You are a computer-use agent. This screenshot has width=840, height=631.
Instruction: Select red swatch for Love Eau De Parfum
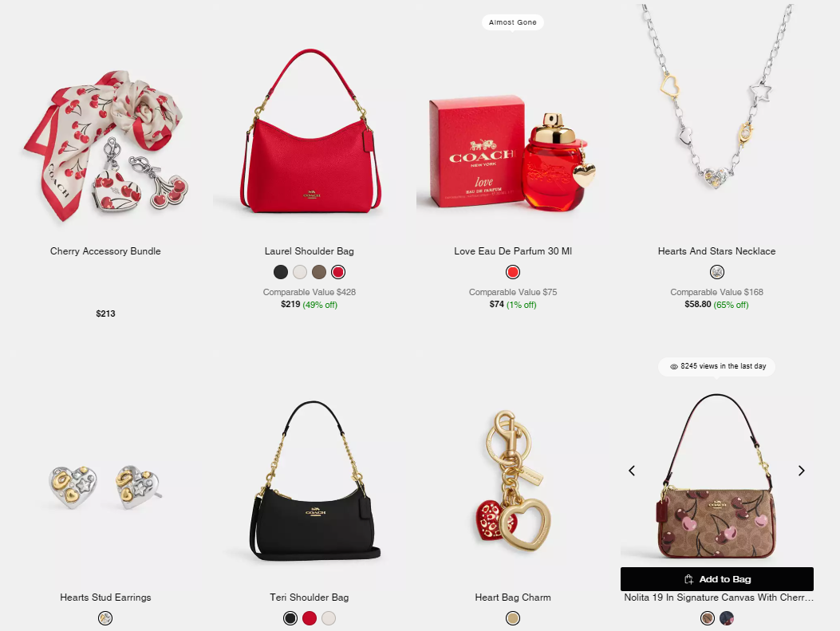513,272
